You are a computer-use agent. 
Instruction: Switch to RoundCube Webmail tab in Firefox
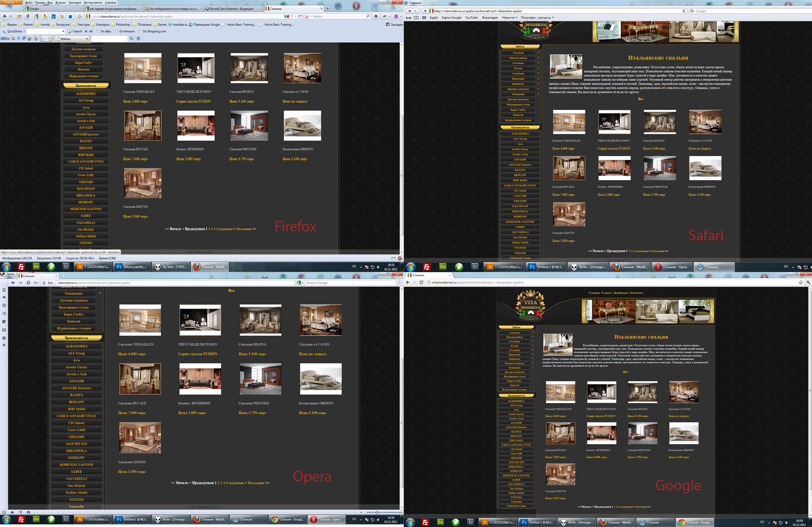click(234, 9)
